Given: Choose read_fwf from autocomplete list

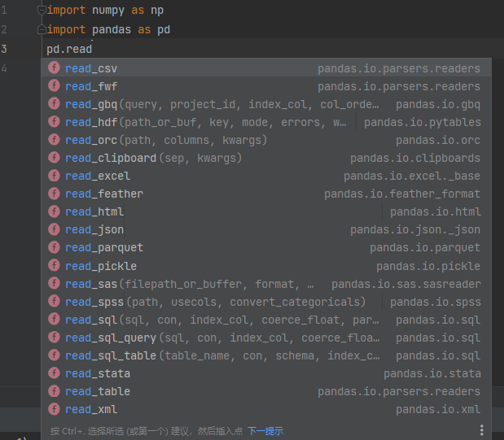Looking at the screenshot, I should [x=266, y=86].
